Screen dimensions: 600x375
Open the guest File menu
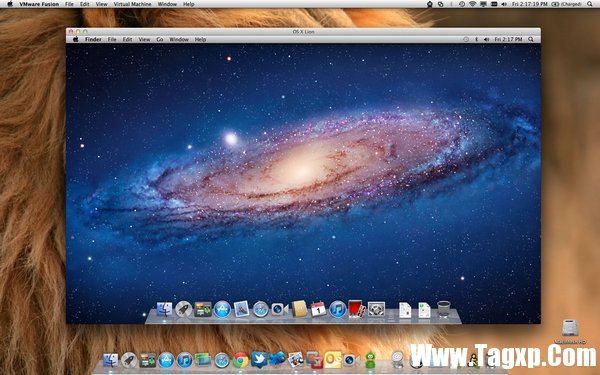112,39
